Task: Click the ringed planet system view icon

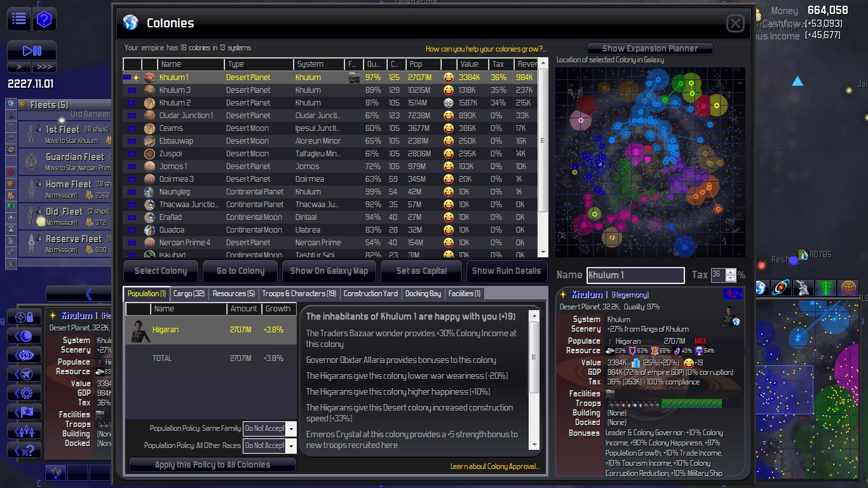Action: [782, 288]
